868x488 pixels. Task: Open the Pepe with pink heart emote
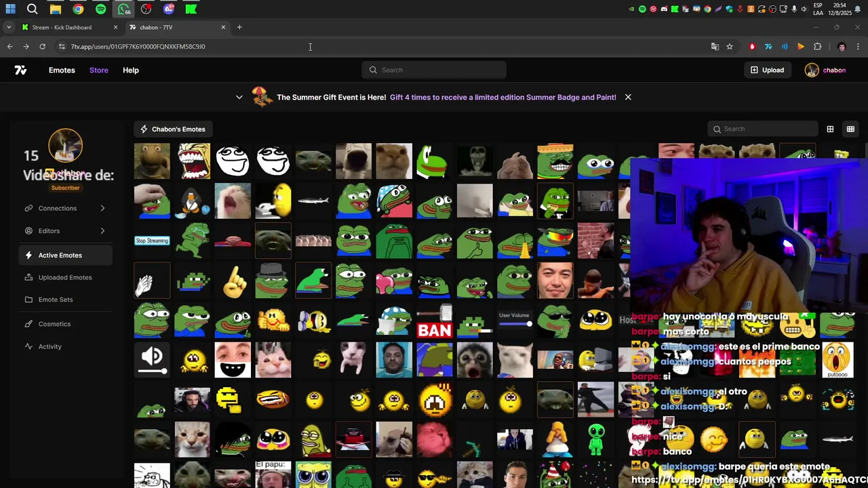394,281
